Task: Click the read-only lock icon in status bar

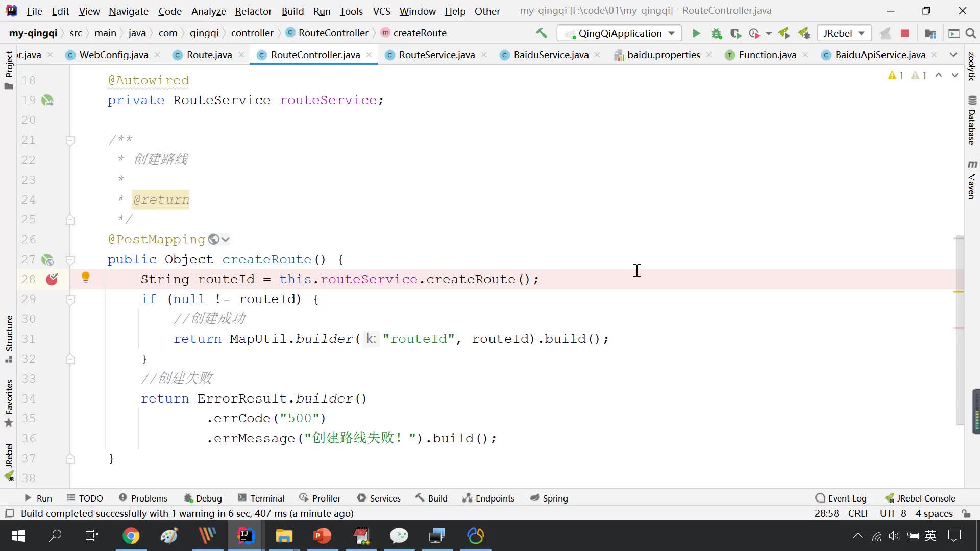Action: [x=966, y=514]
